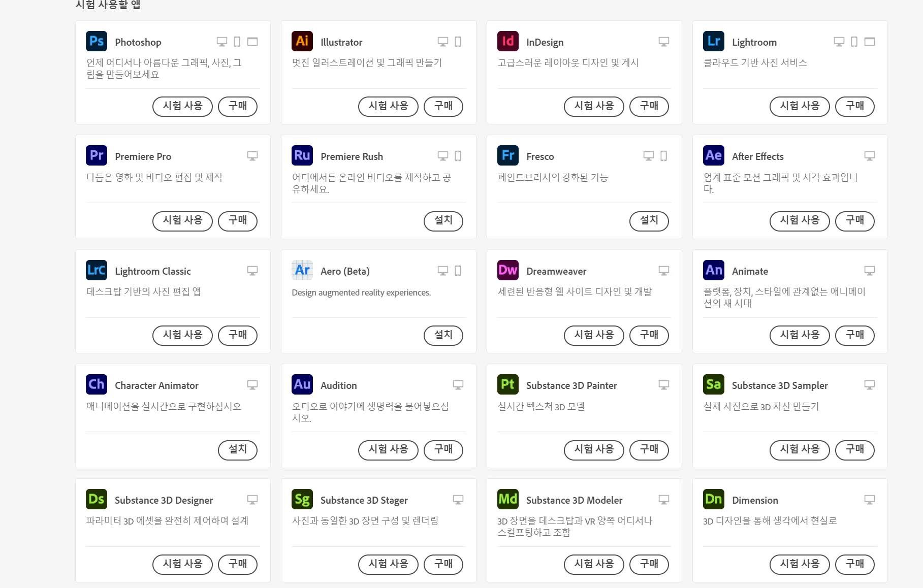Click Fresco's mobile platform icon
Screen dimensions: 923x588
(664, 156)
